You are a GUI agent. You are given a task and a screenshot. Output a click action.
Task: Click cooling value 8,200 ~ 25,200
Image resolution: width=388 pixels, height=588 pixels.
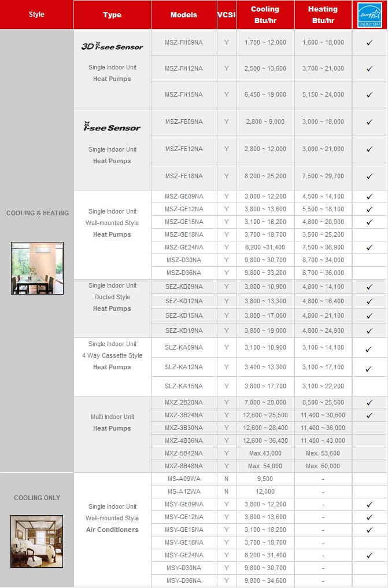coord(265,177)
